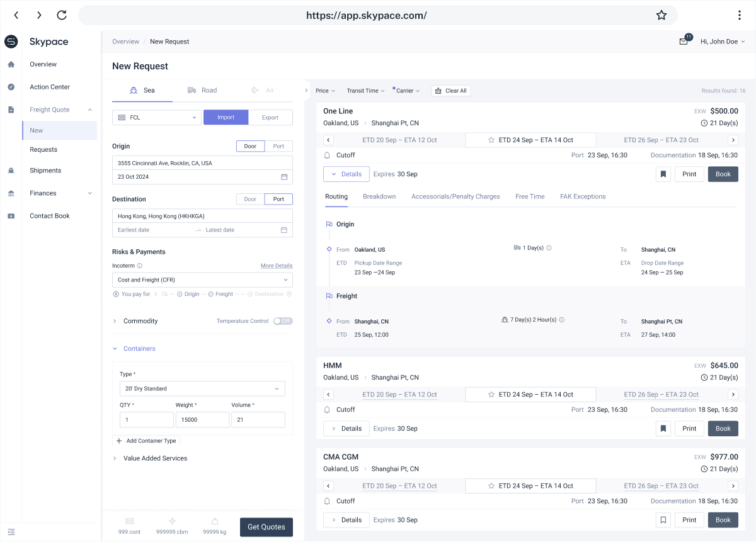Bookmark the CMA CGM quote
756x542 pixels.
pyautogui.click(x=663, y=520)
